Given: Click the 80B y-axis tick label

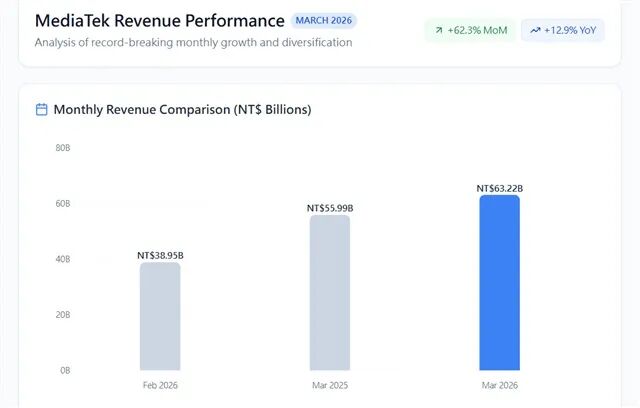Looking at the screenshot, I should click(62, 148).
